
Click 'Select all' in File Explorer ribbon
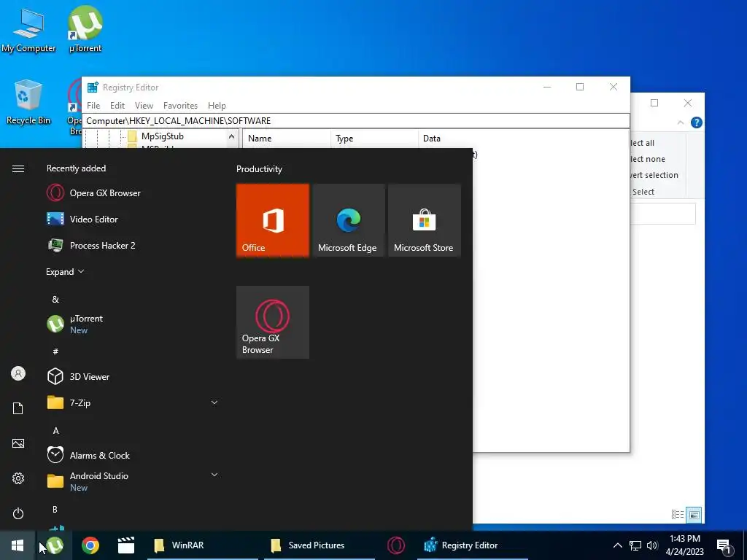(642, 143)
